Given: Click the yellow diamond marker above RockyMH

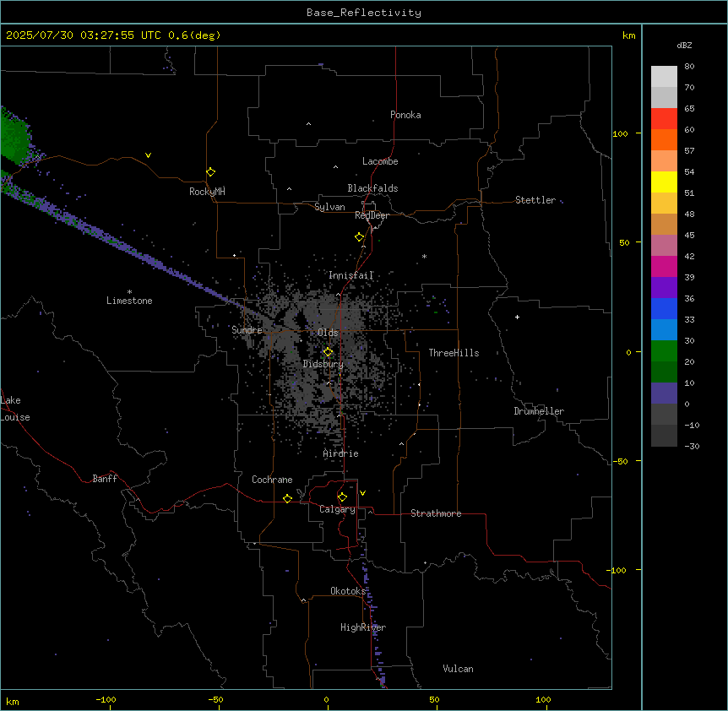Looking at the screenshot, I should tap(210, 172).
